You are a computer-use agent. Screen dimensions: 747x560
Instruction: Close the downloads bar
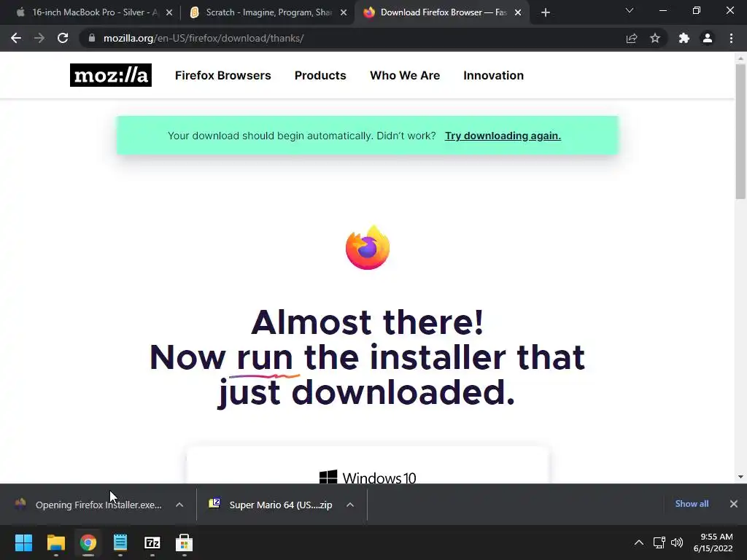point(734,504)
